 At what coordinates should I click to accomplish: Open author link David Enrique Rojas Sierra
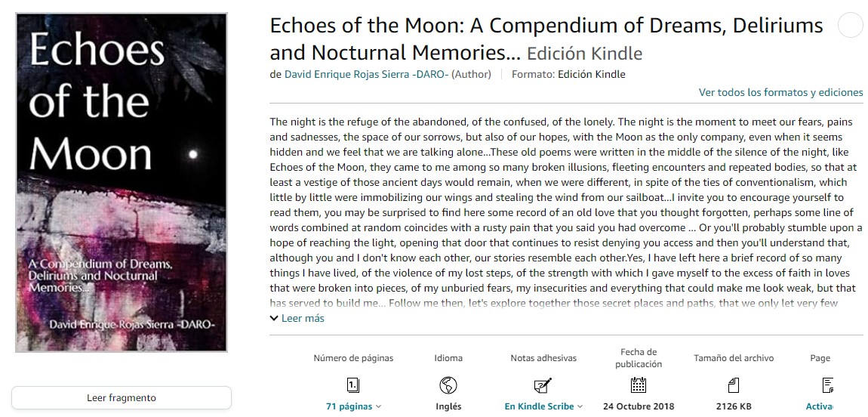[366, 74]
